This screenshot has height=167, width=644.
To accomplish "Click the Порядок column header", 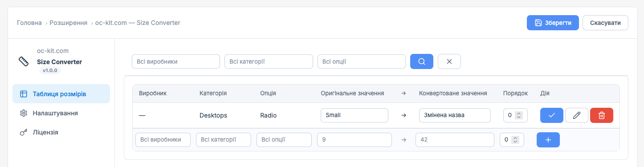I will (515, 94).
